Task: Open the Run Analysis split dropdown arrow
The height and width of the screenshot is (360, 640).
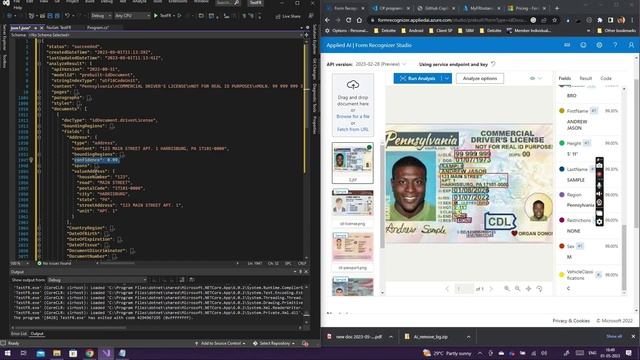Action: pos(447,78)
